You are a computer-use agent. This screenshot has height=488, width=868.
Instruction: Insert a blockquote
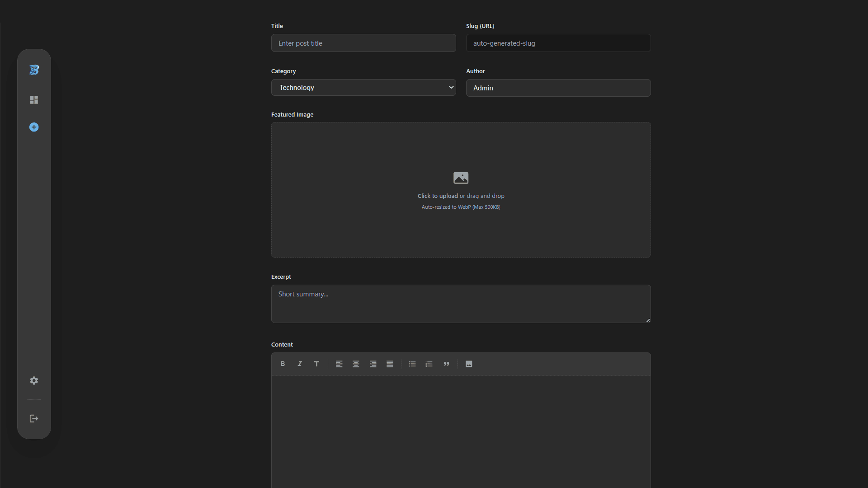tap(446, 364)
